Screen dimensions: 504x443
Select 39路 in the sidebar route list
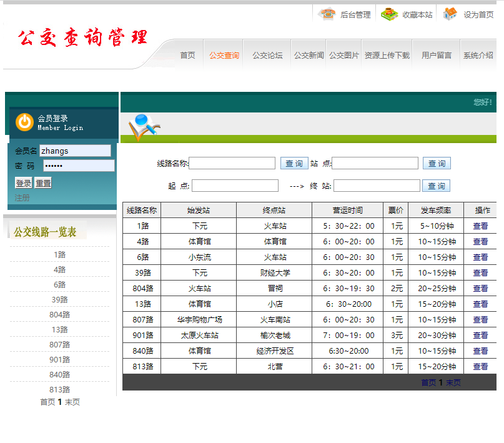pos(60,300)
